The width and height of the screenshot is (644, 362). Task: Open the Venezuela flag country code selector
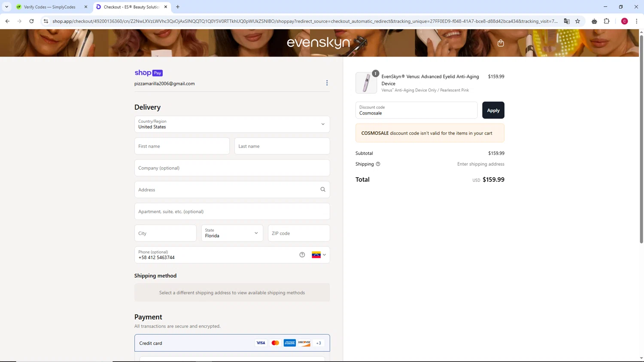click(x=319, y=255)
